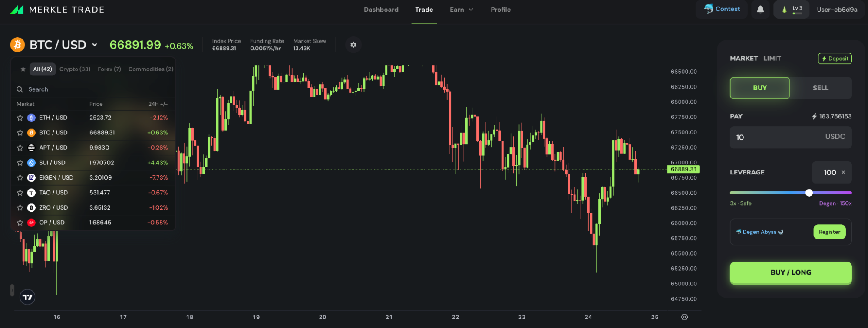This screenshot has width=868, height=328.
Task: Open the Profile tab
Action: (501, 10)
